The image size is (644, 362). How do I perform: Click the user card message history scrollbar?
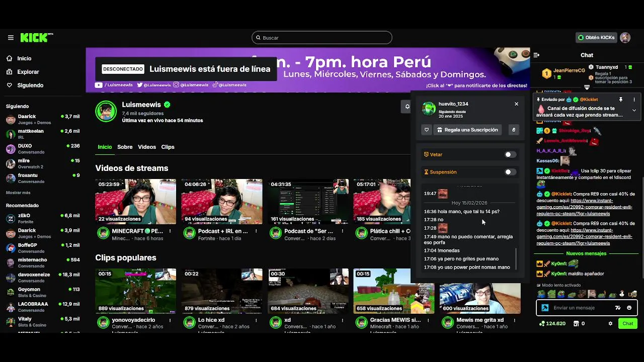[517, 259]
